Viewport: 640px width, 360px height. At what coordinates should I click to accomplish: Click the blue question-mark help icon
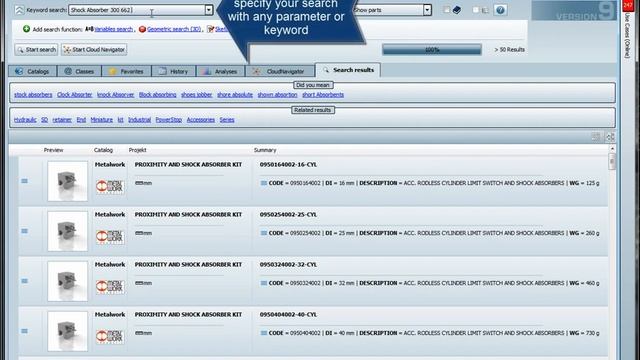tap(500, 10)
